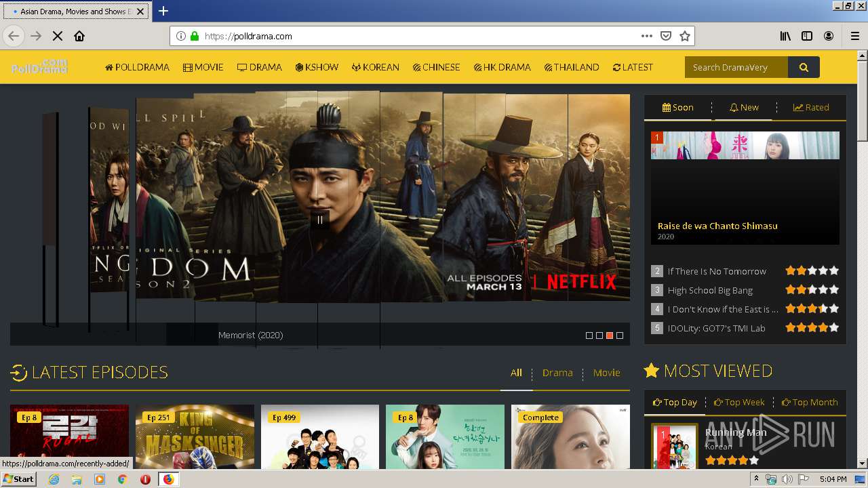This screenshot has width=868, height=488.
Task: Open High School Big Bang link
Action: coord(710,290)
